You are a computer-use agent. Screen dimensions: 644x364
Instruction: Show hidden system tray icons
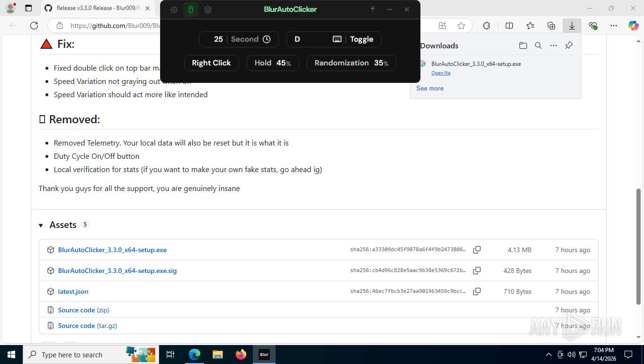pyautogui.click(x=549, y=355)
